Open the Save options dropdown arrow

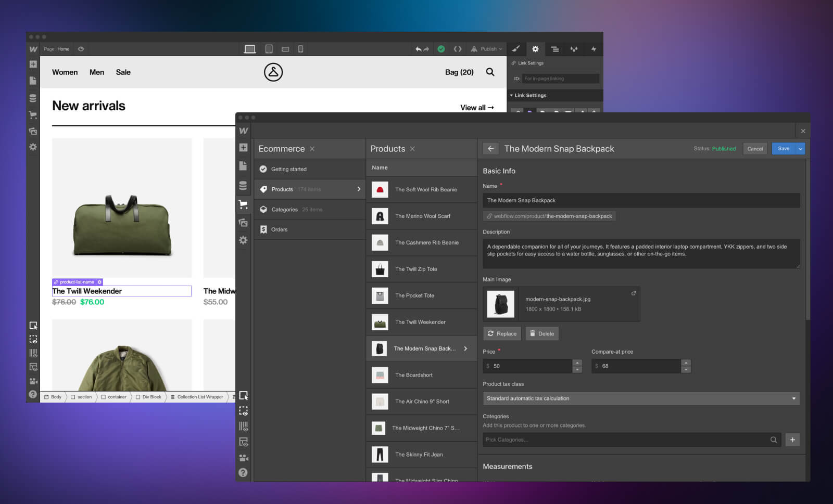(x=801, y=149)
